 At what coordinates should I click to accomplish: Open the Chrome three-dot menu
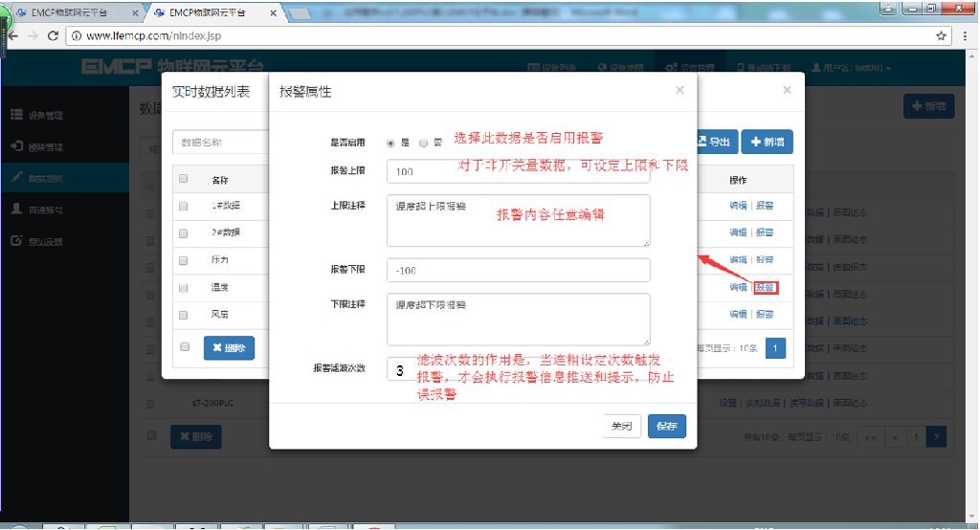click(x=964, y=35)
